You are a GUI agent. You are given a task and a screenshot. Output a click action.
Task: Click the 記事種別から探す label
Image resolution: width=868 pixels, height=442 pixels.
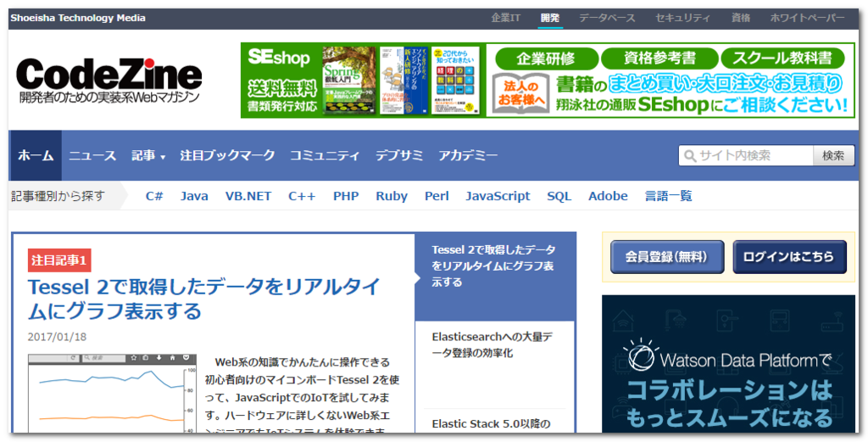click(x=58, y=196)
